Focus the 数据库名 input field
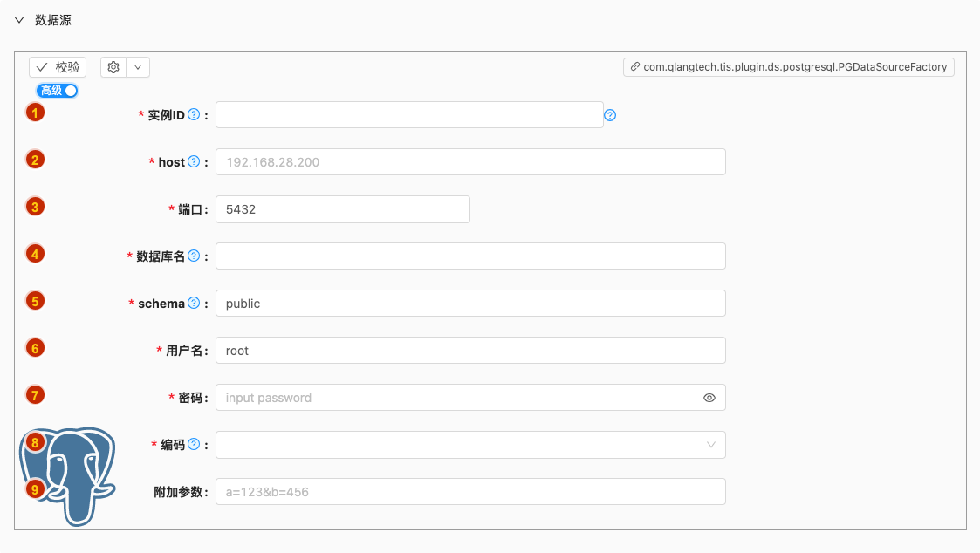 click(470, 256)
